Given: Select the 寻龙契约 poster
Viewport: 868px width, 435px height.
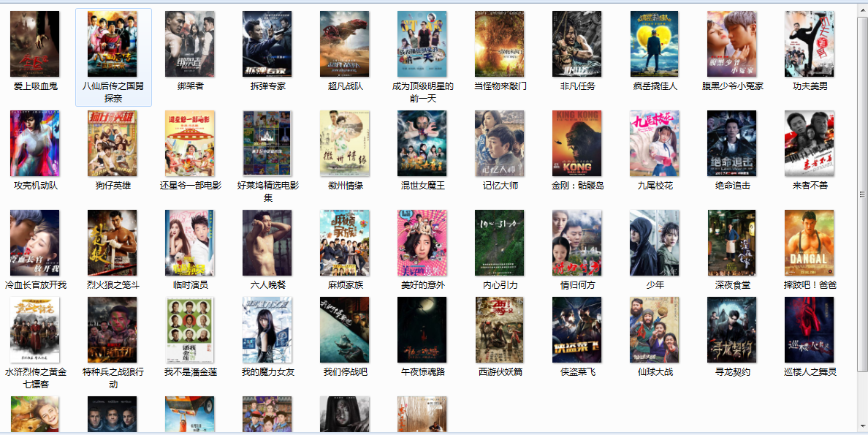Looking at the screenshot, I should click(732, 330).
